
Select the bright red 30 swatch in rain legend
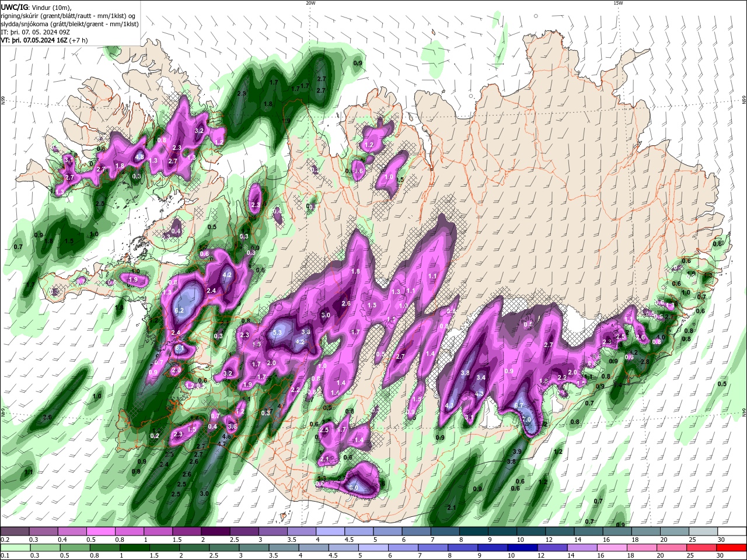coord(732,548)
